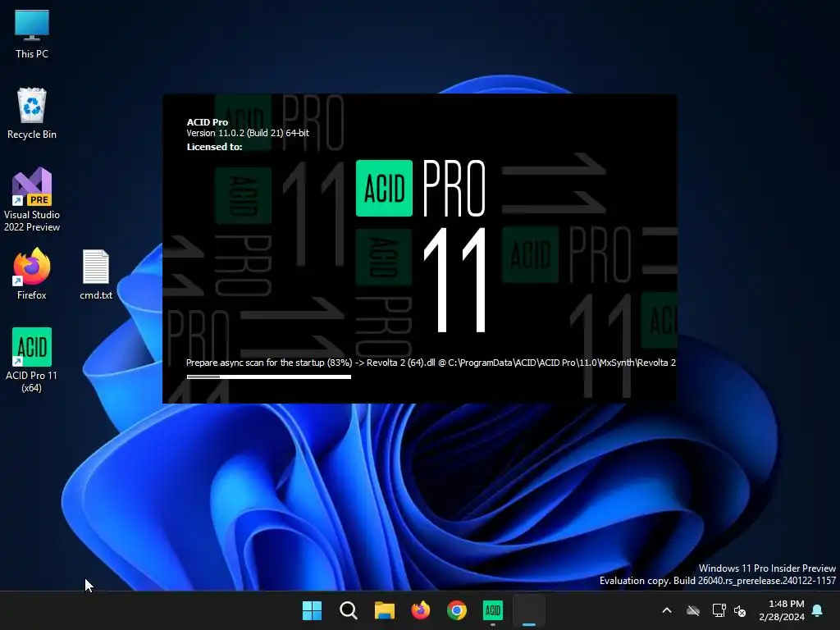Open the notification bell icon
840x630 pixels.
pos(818,610)
